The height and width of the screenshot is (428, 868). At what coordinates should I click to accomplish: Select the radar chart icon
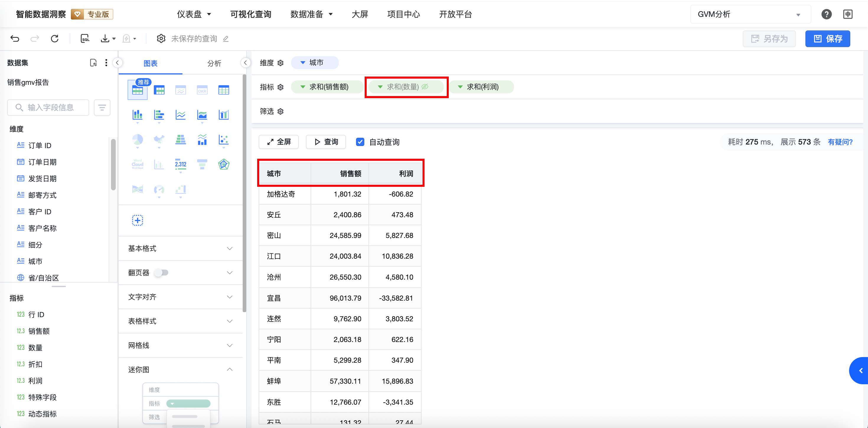(x=223, y=164)
